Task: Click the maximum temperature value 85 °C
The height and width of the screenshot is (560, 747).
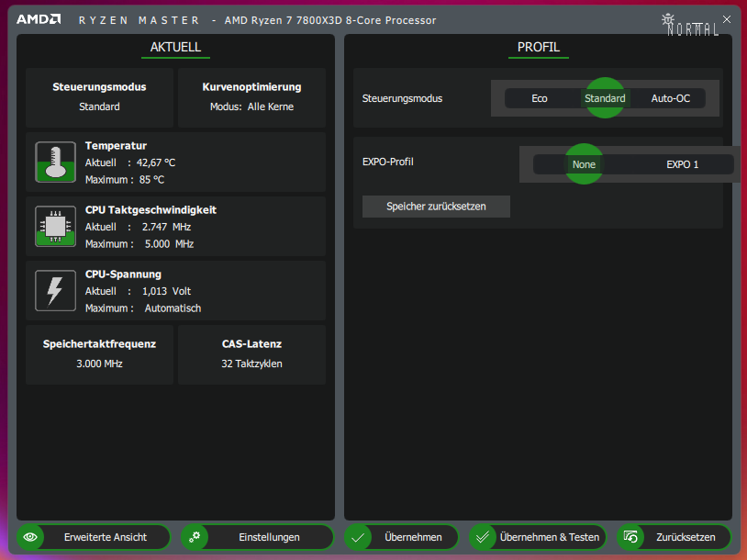Action: coord(151,180)
